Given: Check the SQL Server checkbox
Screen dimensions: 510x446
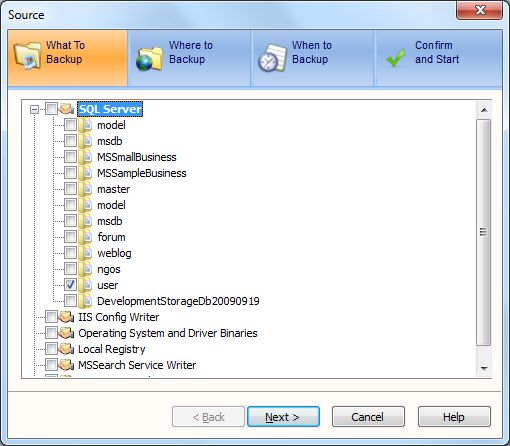Looking at the screenshot, I should coord(51,109).
